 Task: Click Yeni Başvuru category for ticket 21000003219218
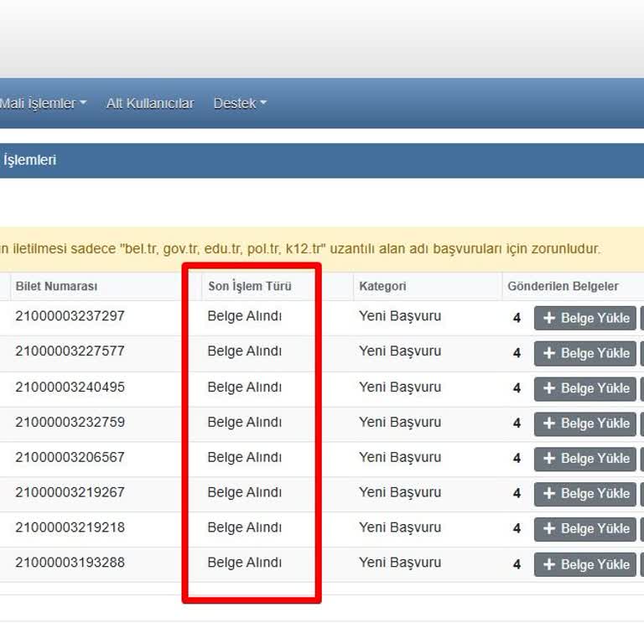click(x=400, y=527)
